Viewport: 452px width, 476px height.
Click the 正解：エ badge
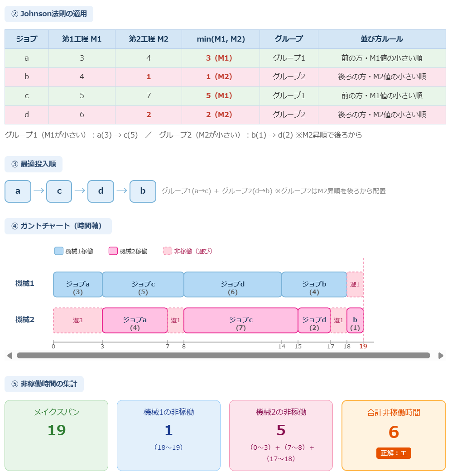[394, 453]
